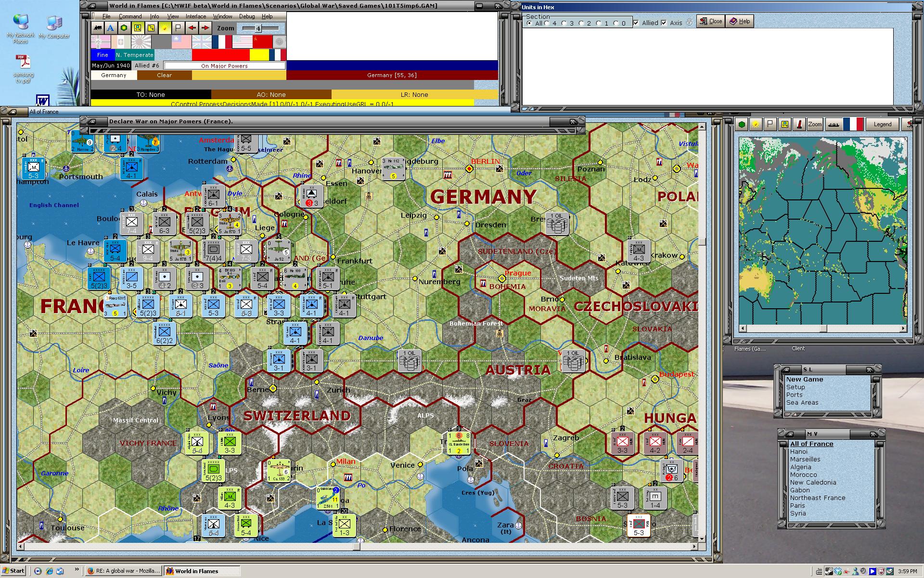Screen dimensions: 924x578
Task: Click the On Major Powers phase field
Action: (224, 66)
